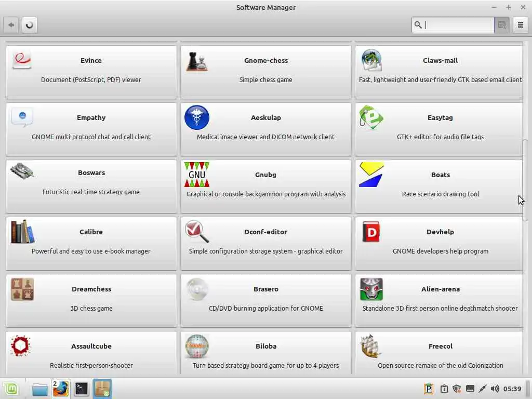
Task: Click the Easytag green tag icon
Action: [371, 117]
